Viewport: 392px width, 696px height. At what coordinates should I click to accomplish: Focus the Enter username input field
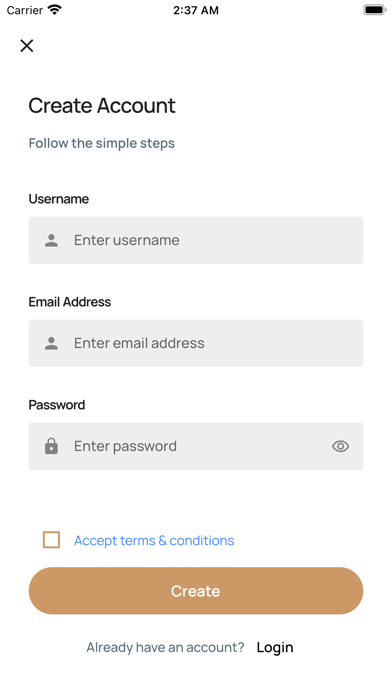196,240
